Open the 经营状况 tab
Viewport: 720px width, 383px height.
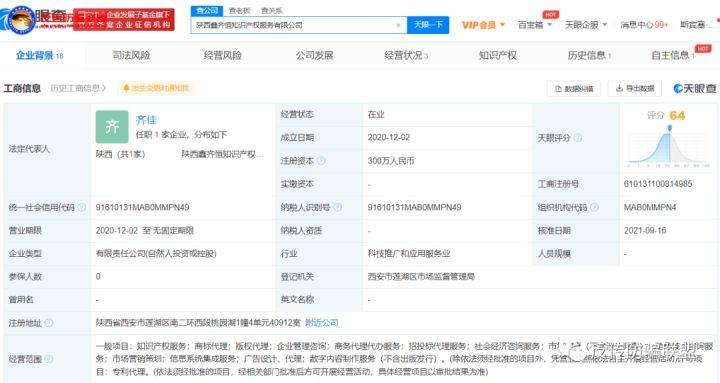(406, 56)
